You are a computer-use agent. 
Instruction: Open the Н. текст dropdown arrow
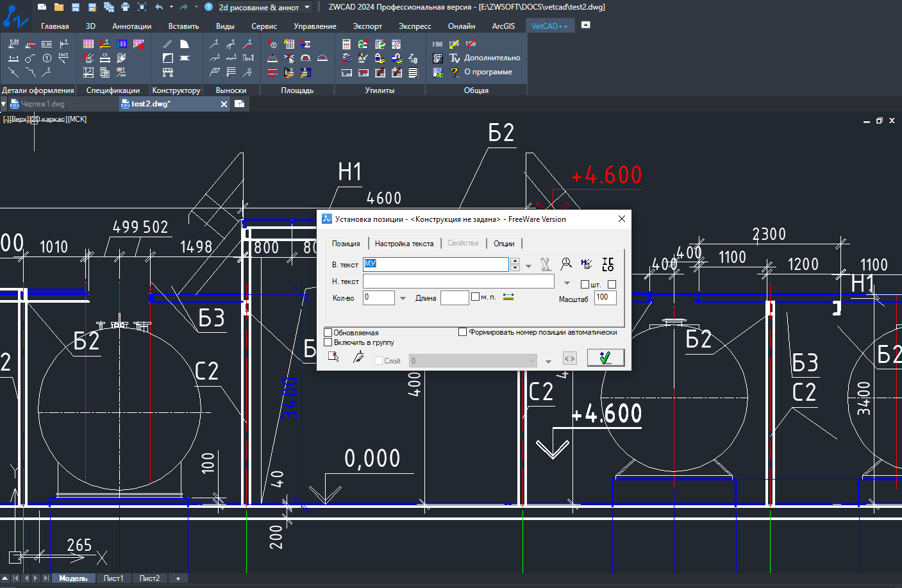coord(567,283)
